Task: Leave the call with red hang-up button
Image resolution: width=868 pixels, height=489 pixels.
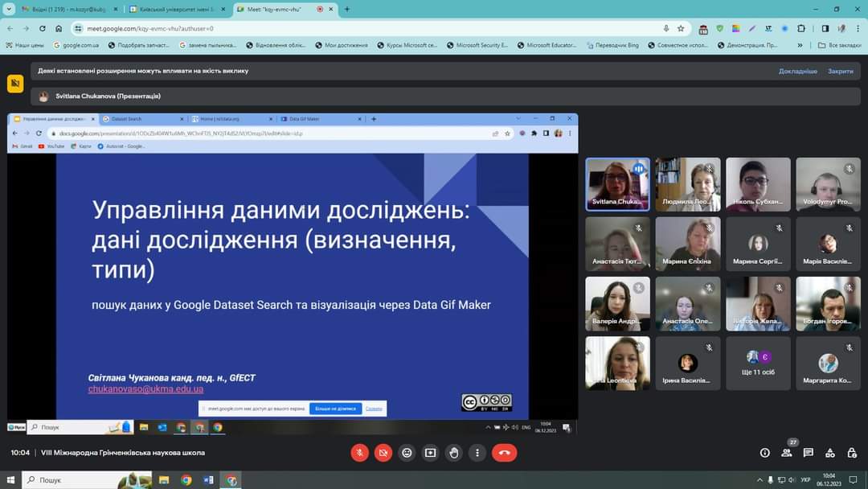Action: [x=504, y=453]
